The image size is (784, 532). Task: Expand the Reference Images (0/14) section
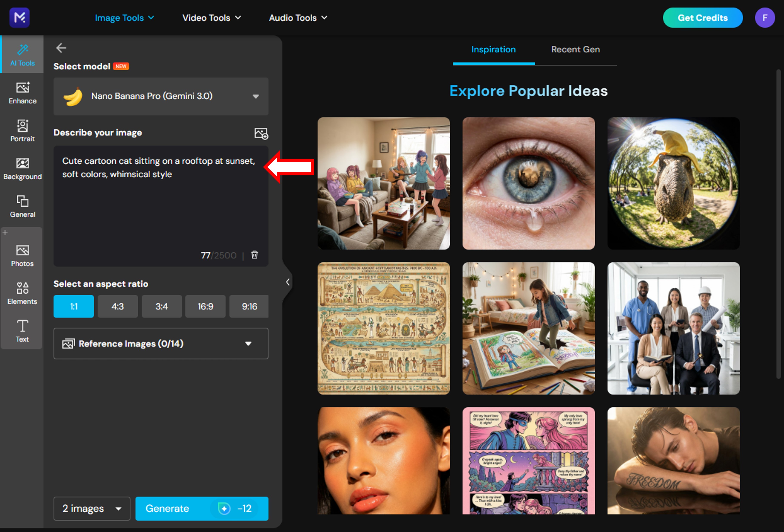tap(161, 343)
